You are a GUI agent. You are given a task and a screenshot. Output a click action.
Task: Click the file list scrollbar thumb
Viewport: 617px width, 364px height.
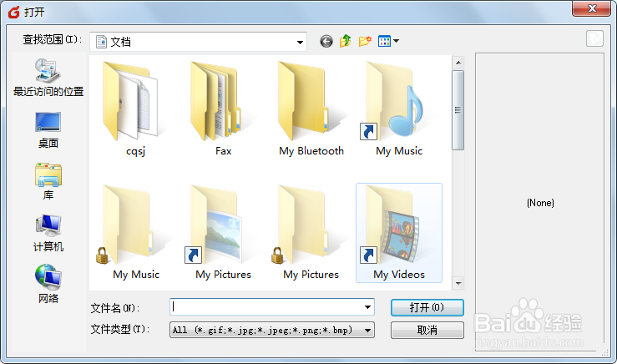(x=458, y=110)
